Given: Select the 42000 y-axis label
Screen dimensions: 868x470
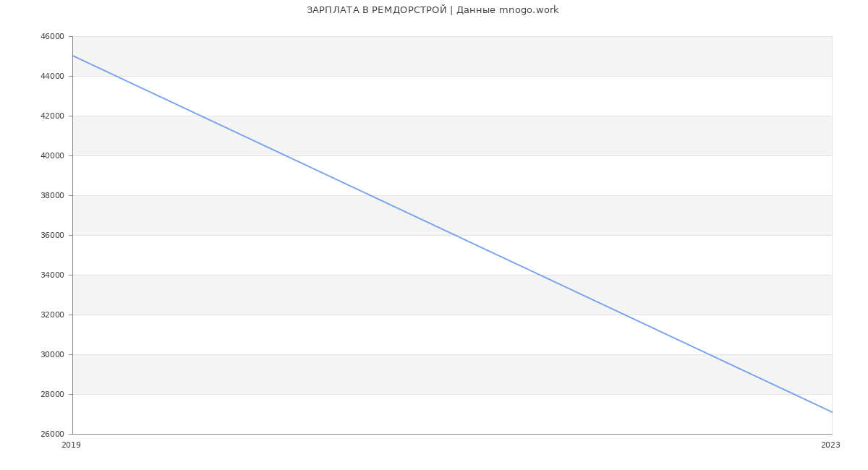Looking at the screenshot, I should pos(54,116).
